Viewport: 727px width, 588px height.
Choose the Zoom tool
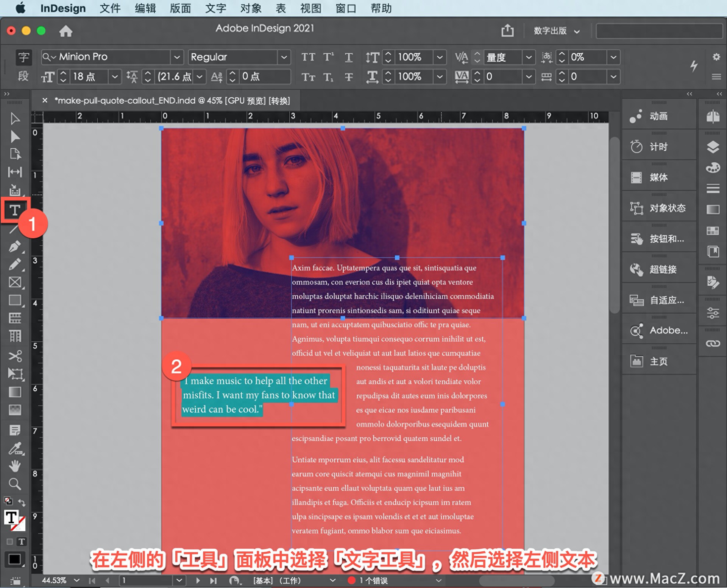pos(15,484)
